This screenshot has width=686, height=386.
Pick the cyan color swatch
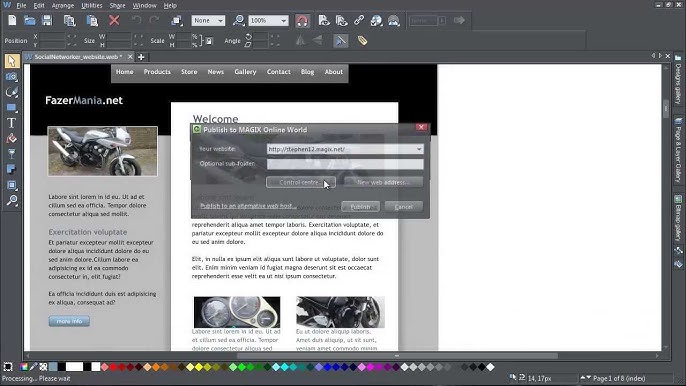(x=284, y=367)
